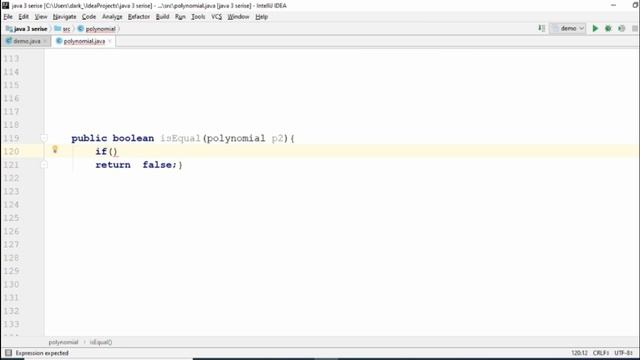
Task: Open the Refactor menu
Action: tap(139, 17)
